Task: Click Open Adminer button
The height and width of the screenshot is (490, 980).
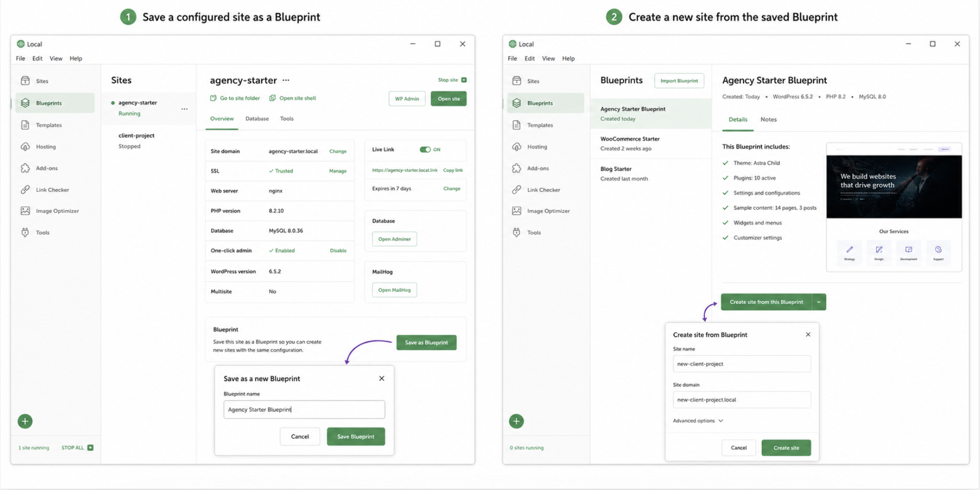Action: tap(394, 239)
